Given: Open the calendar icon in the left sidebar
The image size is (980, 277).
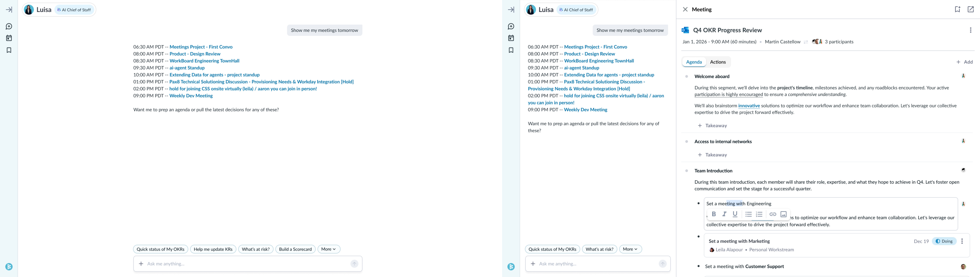Looking at the screenshot, I should pyautogui.click(x=9, y=38).
